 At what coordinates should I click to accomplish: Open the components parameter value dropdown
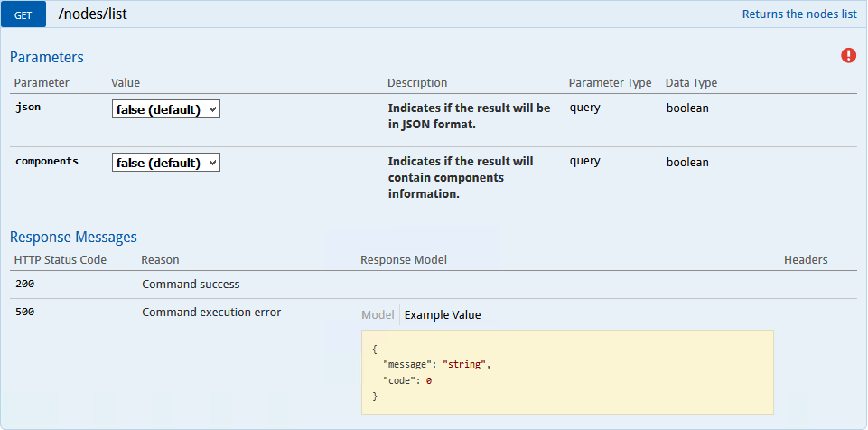click(x=166, y=163)
